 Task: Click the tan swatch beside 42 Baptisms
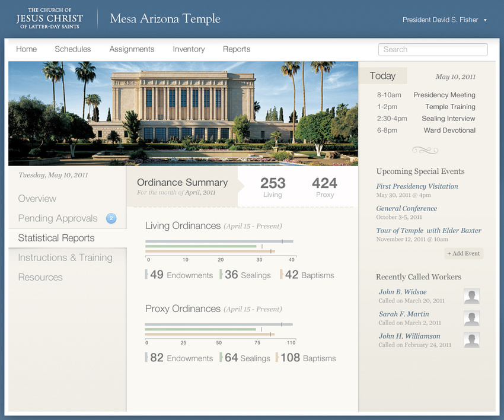[x=281, y=274]
